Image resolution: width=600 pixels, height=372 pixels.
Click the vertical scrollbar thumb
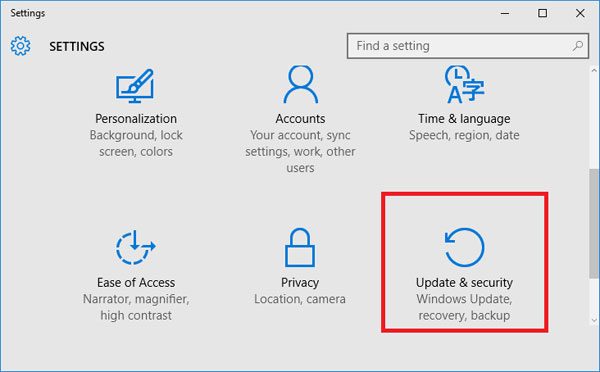(x=594, y=223)
